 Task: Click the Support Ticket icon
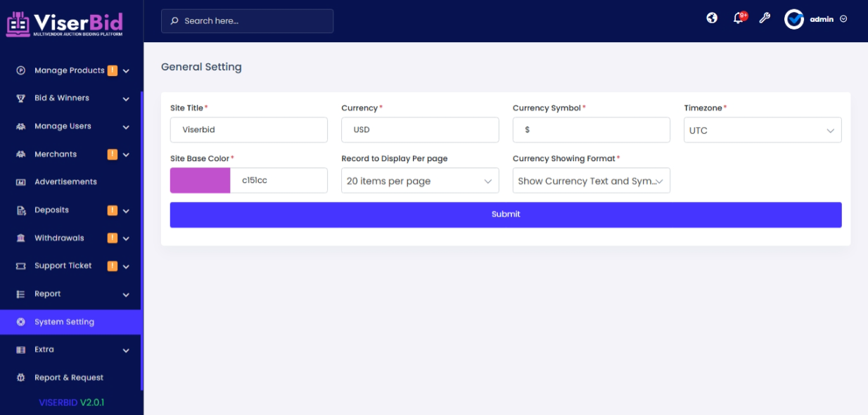coord(21,266)
